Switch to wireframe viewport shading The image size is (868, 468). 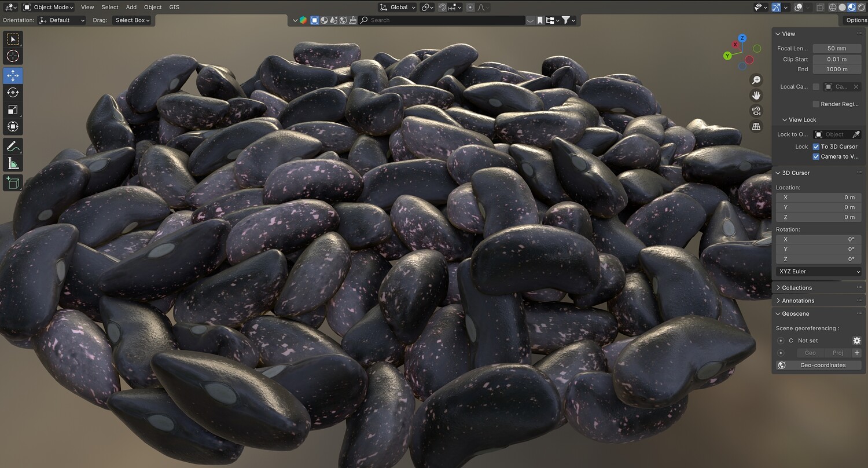[x=833, y=8]
